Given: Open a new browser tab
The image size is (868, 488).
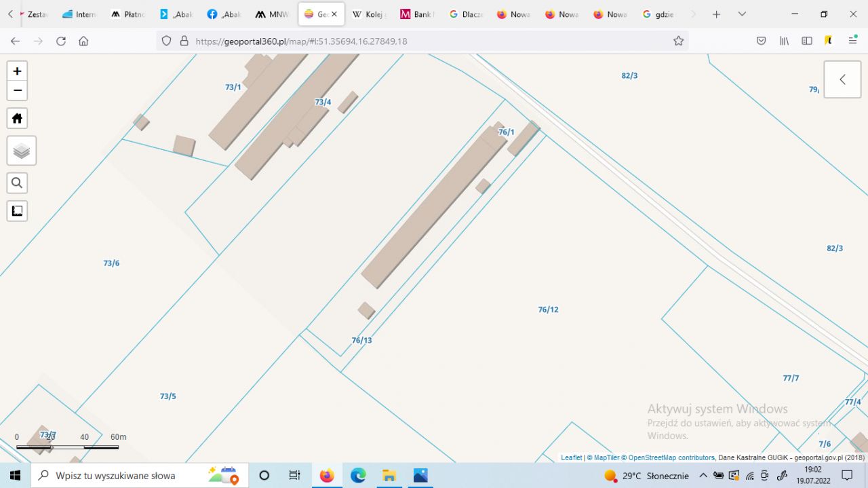Looking at the screenshot, I should point(716,14).
